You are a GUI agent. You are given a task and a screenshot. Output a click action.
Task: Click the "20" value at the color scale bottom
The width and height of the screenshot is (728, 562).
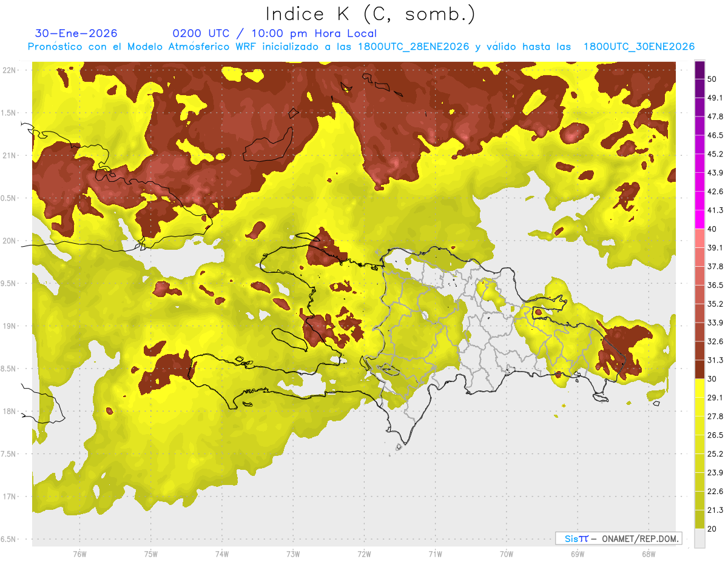point(712,529)
